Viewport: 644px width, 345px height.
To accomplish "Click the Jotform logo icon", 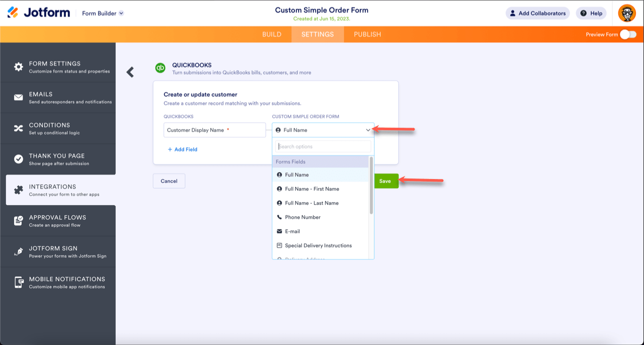I will (x=13, y=13).
